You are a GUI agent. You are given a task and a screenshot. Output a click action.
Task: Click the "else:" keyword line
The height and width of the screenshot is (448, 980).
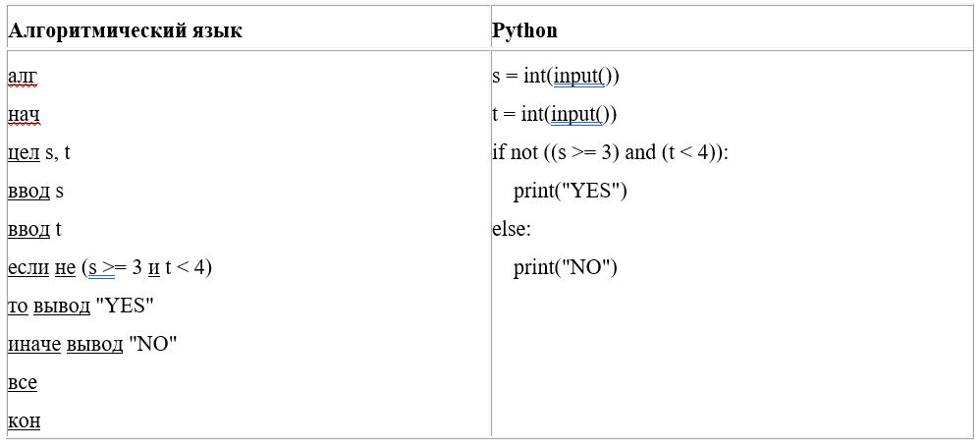point(512,229)
